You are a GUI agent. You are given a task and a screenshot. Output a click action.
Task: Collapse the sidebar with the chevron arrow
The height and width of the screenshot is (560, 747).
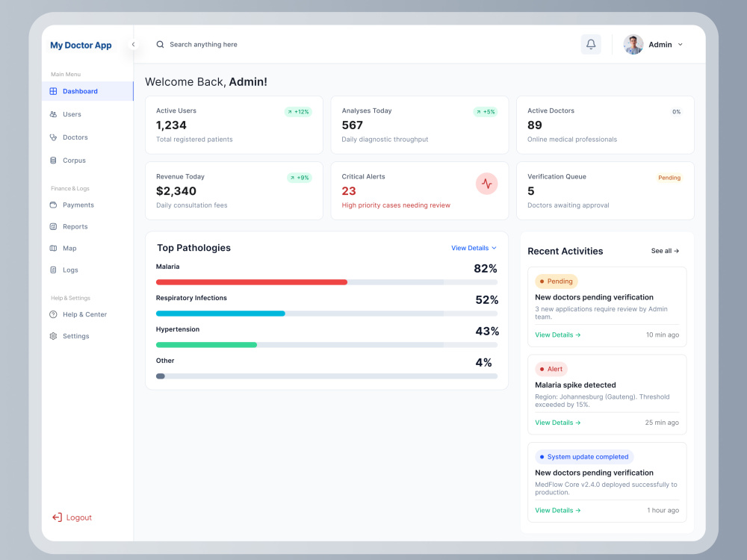point(134,44)
